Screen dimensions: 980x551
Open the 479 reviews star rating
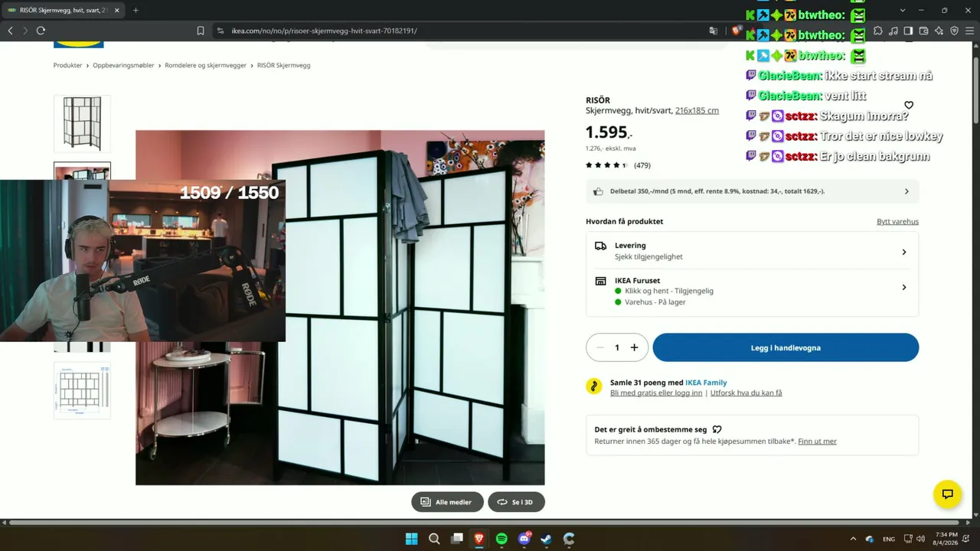click(618, 165)
